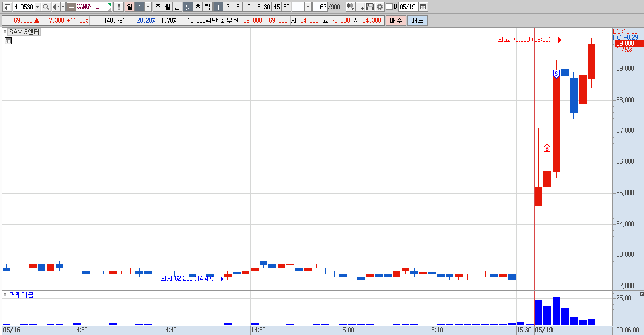The height and width of the screenshot is (335, 644).
Task: Click the save diskette icon
Action: 370,7
